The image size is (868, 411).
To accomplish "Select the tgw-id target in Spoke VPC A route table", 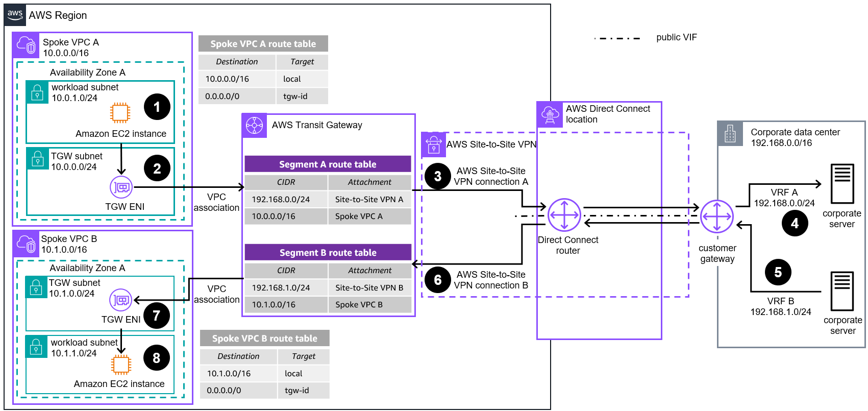I will (x=303, y=96).
